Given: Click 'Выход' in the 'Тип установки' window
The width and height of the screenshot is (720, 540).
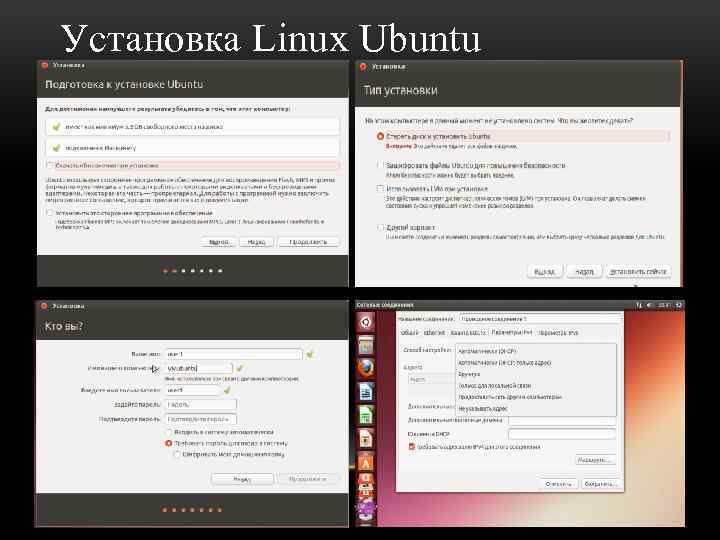Looking at the screenshot, I should 545,271.
